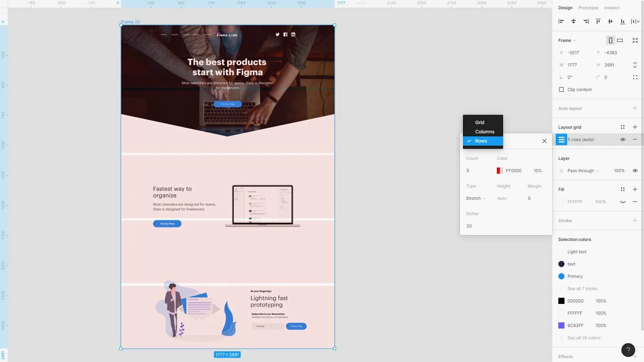This screenshot has height=362, width=644.
Task: Open the Frame type dropdown
Action: [567, 41]
